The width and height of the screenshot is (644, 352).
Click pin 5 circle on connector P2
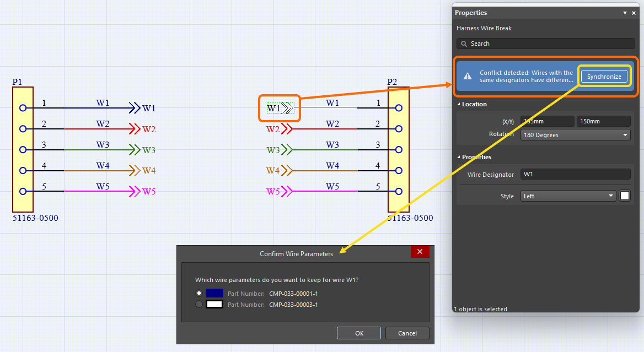click(x=399, y=191)
